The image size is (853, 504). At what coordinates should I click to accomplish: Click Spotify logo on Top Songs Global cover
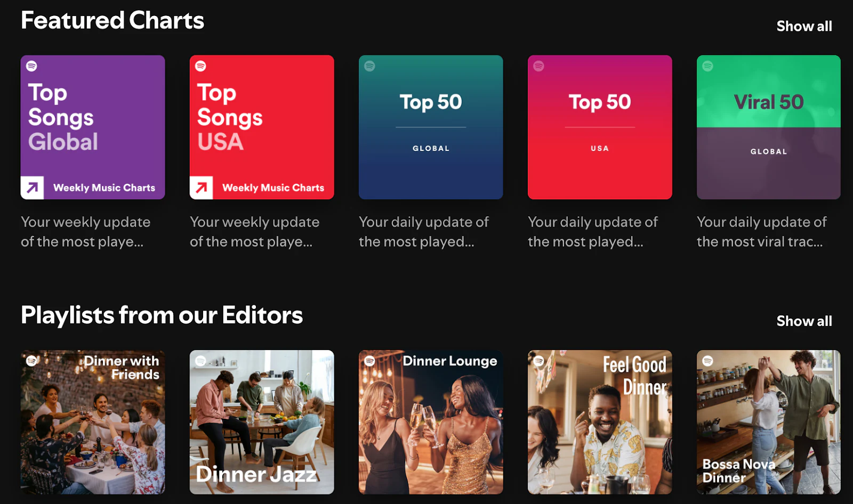point(32,66)
